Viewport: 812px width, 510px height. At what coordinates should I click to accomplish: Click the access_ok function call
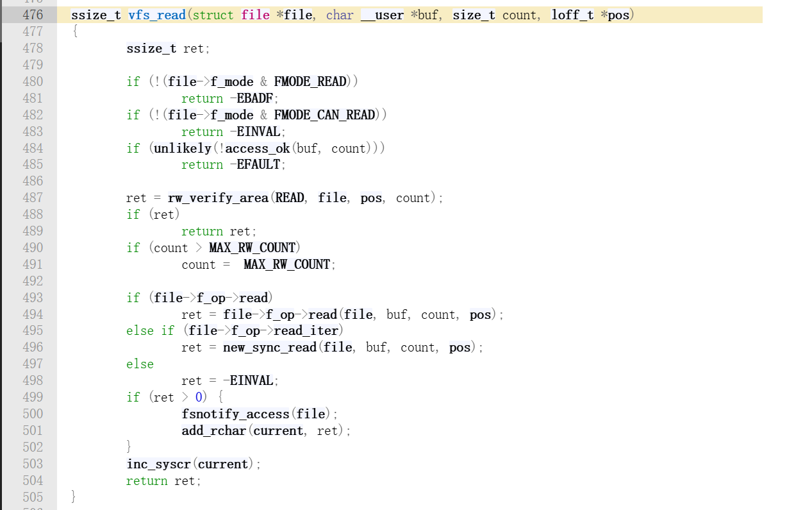point(258,148)
